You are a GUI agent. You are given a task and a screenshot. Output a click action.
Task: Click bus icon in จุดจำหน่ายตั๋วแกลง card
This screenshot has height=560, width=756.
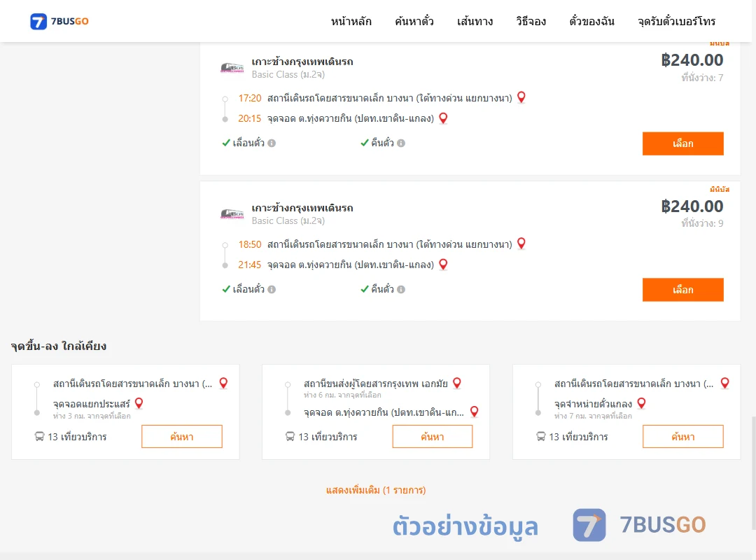pyautogui.click(x=541, y=437)
